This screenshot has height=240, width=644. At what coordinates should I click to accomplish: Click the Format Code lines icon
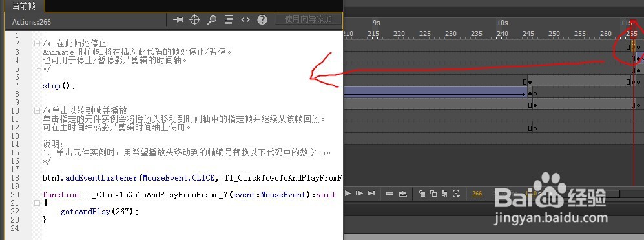(229, 20)
